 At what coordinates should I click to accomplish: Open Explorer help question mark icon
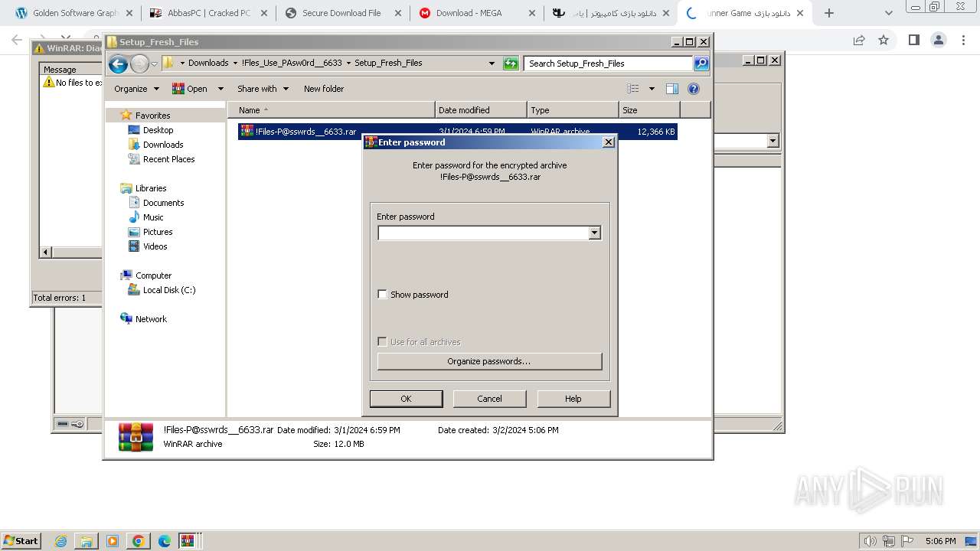pyautogui.click(x=694, y=89)
